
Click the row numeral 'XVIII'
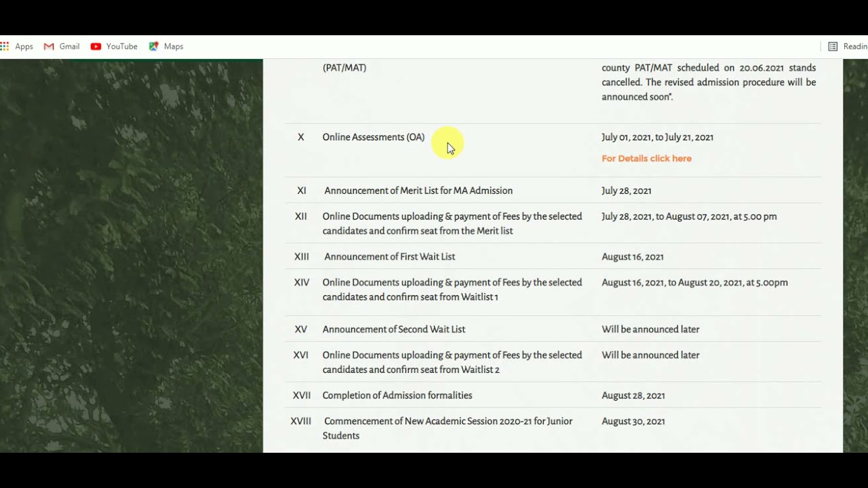[x=301, y=421]
